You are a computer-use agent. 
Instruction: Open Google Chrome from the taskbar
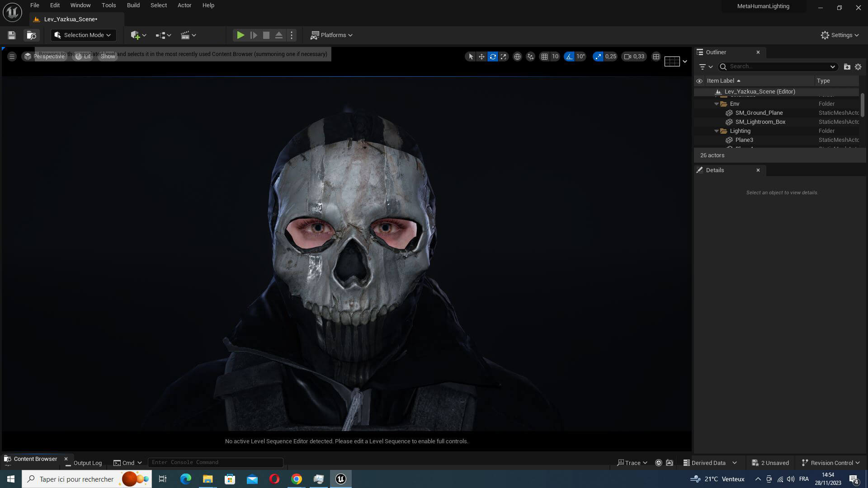[297, 479]
